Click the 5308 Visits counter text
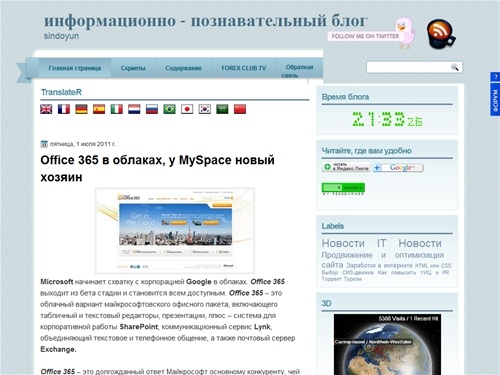Image resolution: width=500 pixels, height=375 pixels. pyautogui.click(x=408, y=319)
